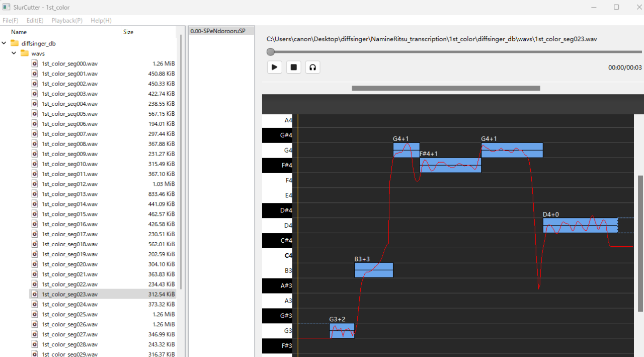644x357 pixels.
Task: Select the D4+0 note block
Action: [580, 225]
